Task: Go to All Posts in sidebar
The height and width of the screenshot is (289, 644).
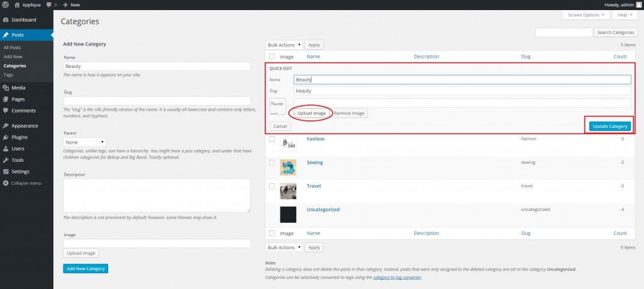Action: 13,48
